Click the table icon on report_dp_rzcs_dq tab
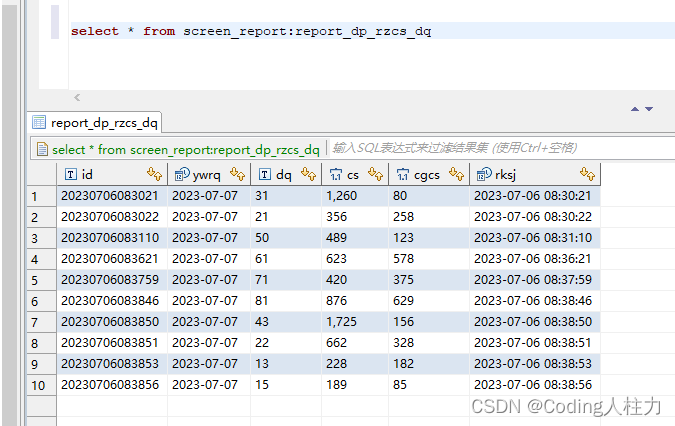675x426 pixels. click(39, 123)
